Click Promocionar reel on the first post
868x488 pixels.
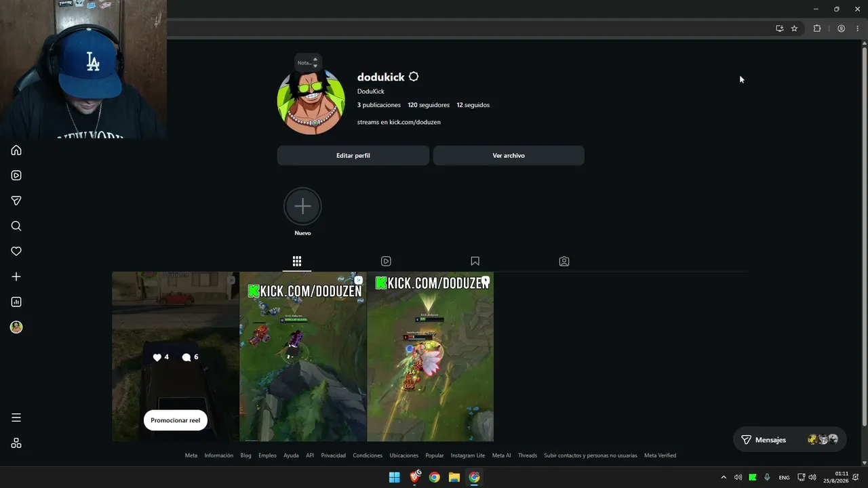(x=176, y=420)
